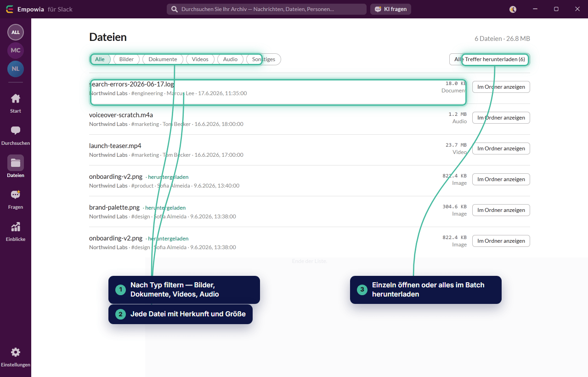588x377 pixels.
Task: Filter files by Bilder
Action: (x=126, y=59)
